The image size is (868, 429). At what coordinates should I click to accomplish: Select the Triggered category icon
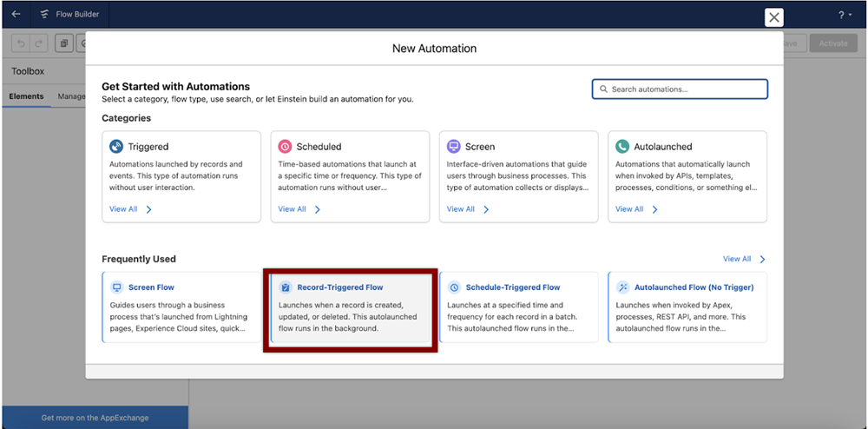point(116,147)
